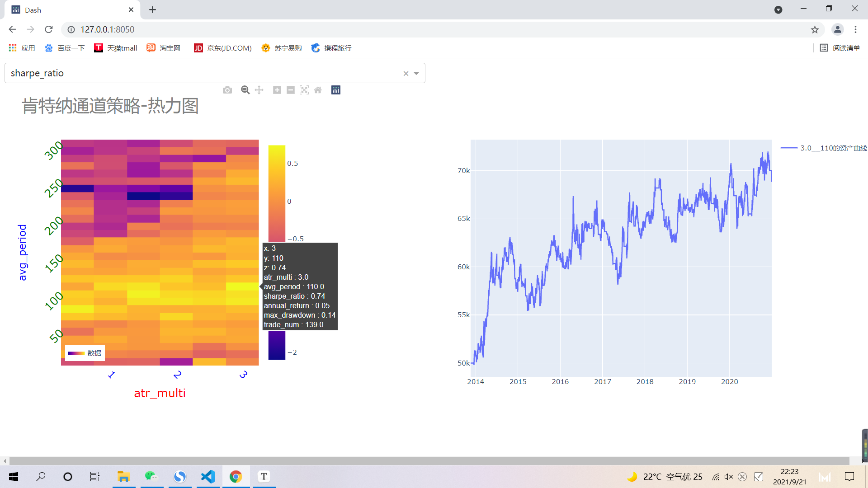868x488 pixels.
Task: Download plot as PNG camera icon
Action: pyautogui.click(x=227, y=90)
